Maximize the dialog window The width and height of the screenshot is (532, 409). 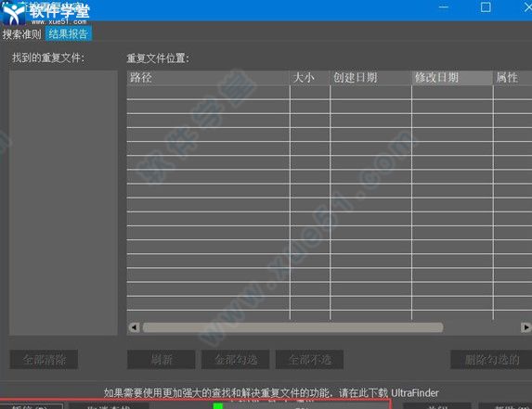pos(486,7)
